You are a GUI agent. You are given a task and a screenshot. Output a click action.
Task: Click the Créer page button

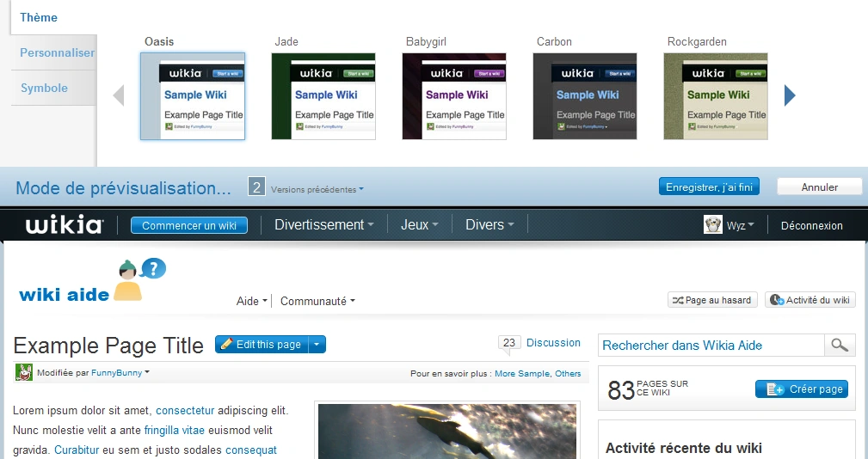(x=802, y=389)
